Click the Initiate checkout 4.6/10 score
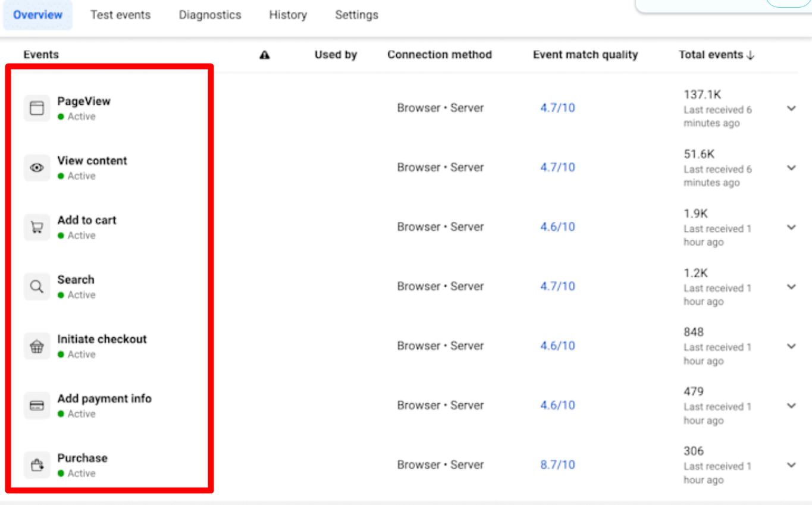Screen dimensions: 812x505 click(557, 346)
